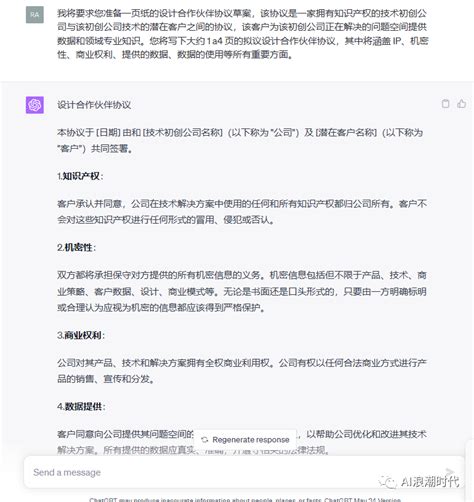Click the 4.数据提供 heading
The height and width of the screenshot is (502, 474).
click(x=81, y=406)
